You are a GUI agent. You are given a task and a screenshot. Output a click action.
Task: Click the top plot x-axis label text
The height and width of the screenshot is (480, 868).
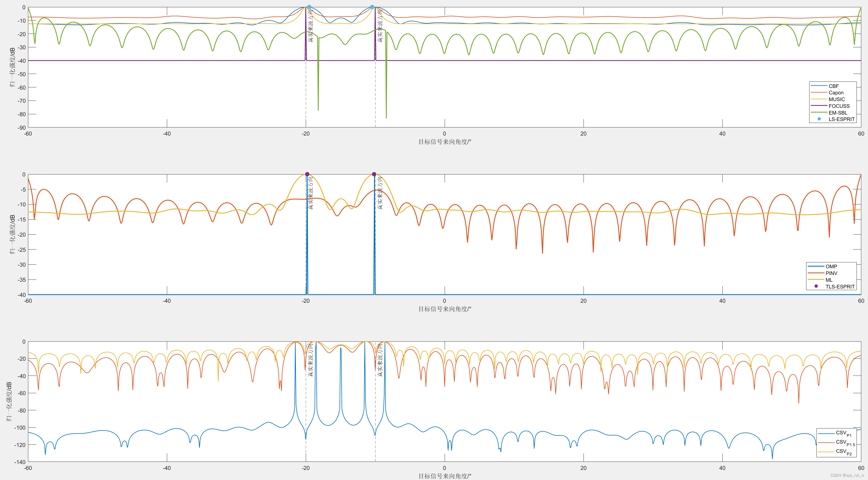coord(445,142)
